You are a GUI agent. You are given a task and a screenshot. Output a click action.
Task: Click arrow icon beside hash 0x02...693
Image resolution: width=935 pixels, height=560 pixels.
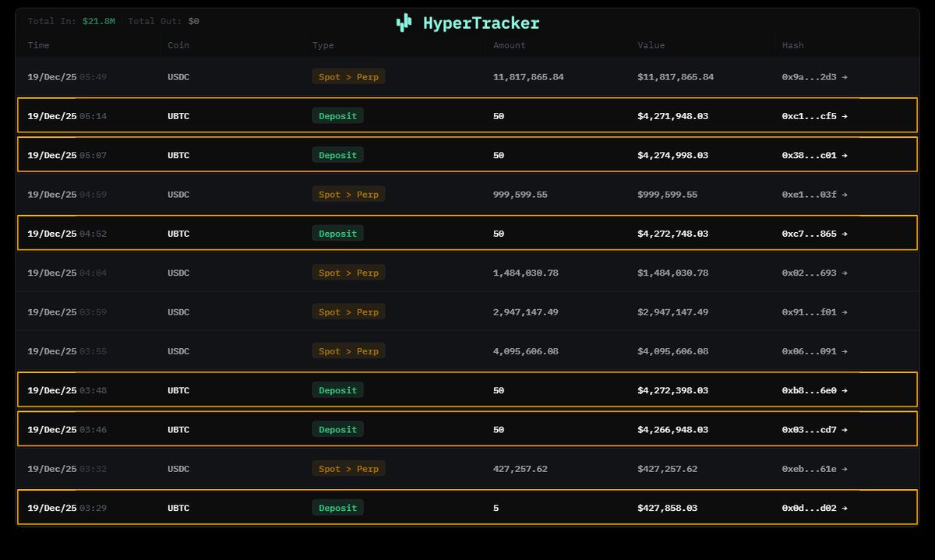click(x=845, y=273)
